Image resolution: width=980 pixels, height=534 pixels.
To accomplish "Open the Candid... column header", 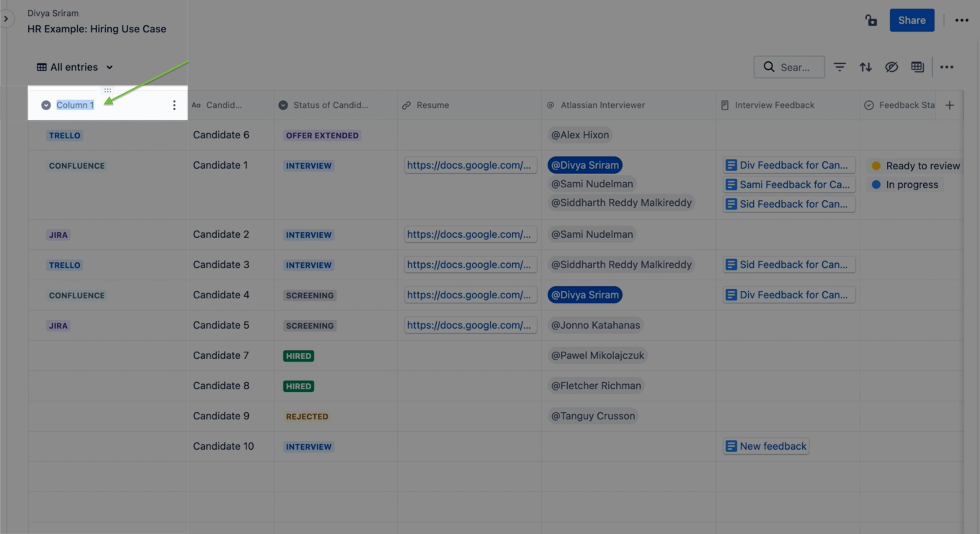I will click(231, 105).
